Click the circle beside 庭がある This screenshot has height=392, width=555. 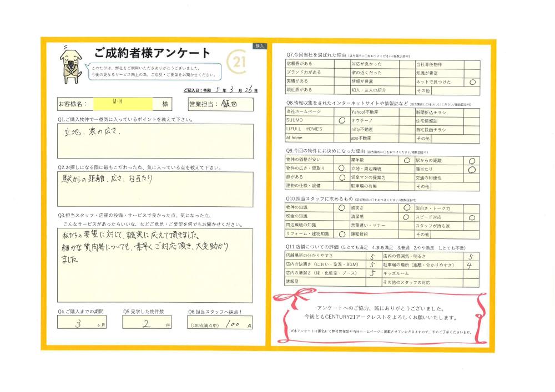[342, 177]
